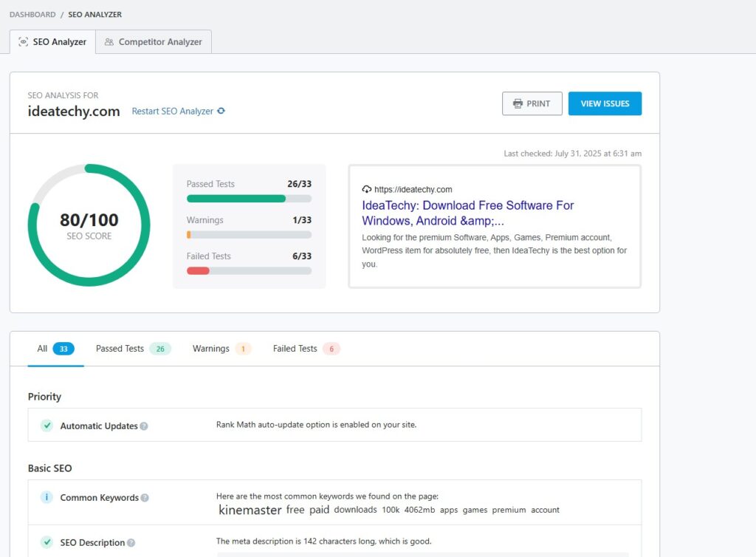Open the SEO Analyzer tab
Screen dimensions: 756x557
[52, 42]
